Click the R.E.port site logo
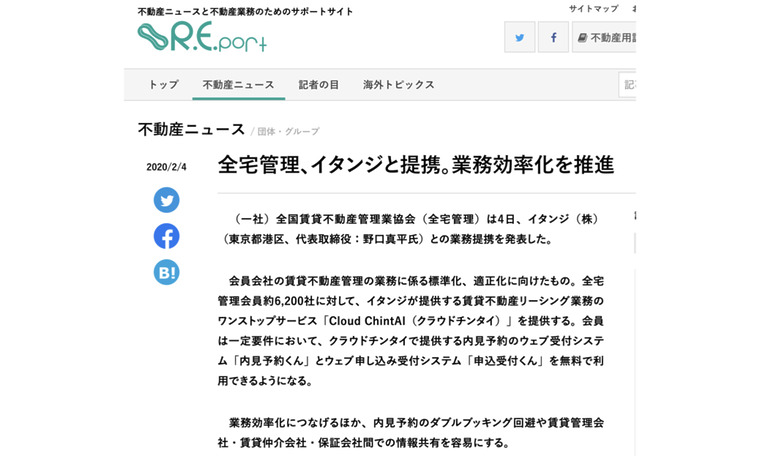This screenshot has height=456, width=760. [x=202, y=38]
